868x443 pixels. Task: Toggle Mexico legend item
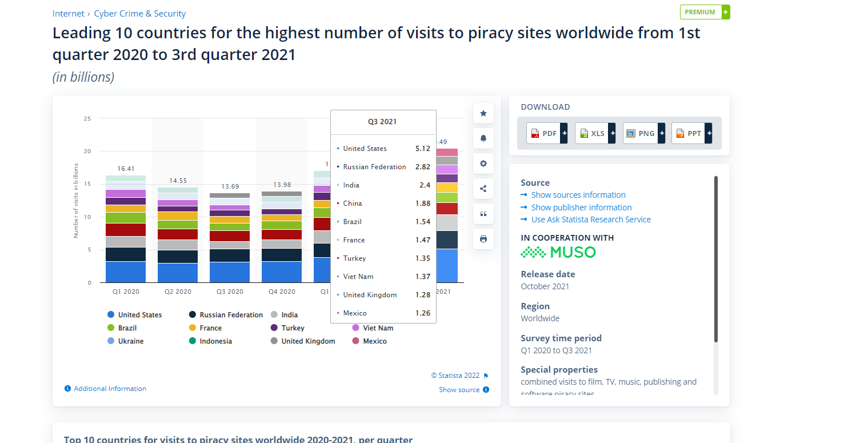click(370, 341)
